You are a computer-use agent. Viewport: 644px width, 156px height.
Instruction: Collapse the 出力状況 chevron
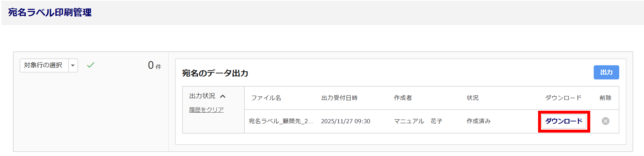(x=223, y=96)
